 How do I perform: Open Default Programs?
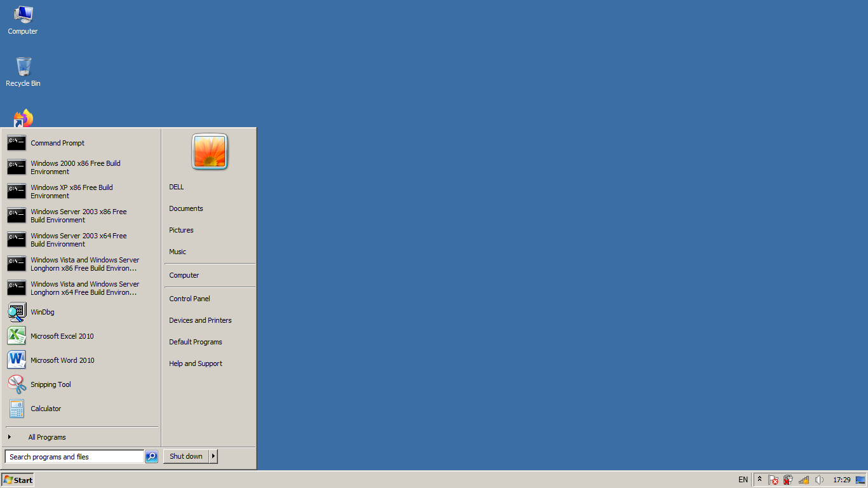(x=210, y=342)
